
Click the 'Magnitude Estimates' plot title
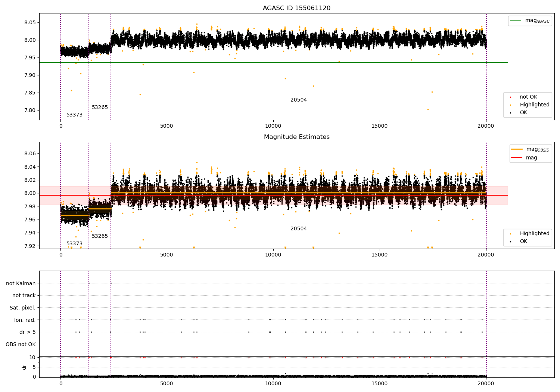[x=296, y=137]
